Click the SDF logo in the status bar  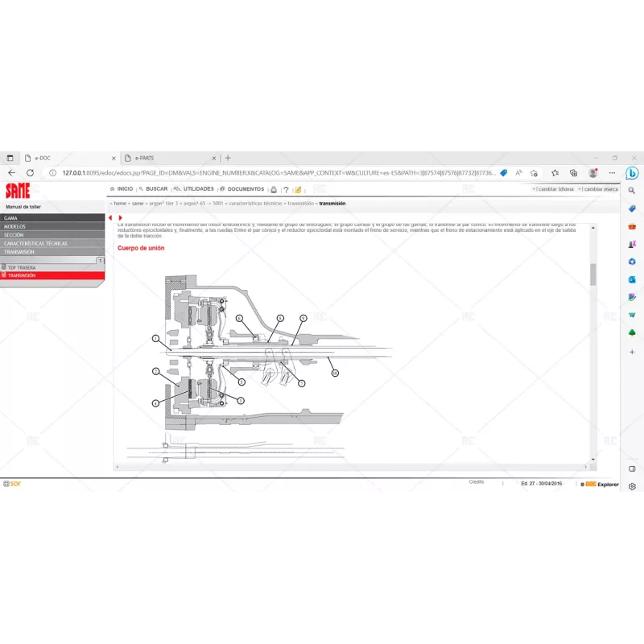(11, 485)
